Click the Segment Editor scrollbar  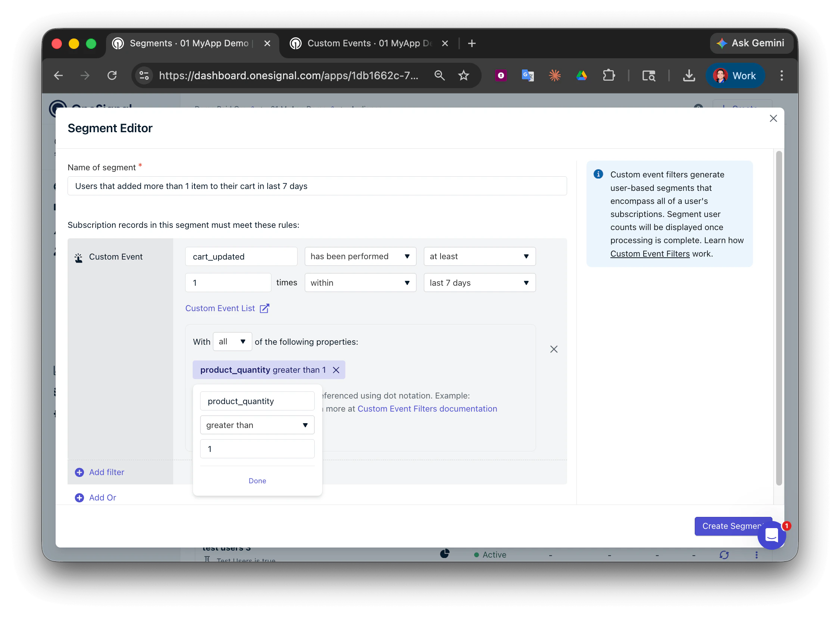coord(778,317)
